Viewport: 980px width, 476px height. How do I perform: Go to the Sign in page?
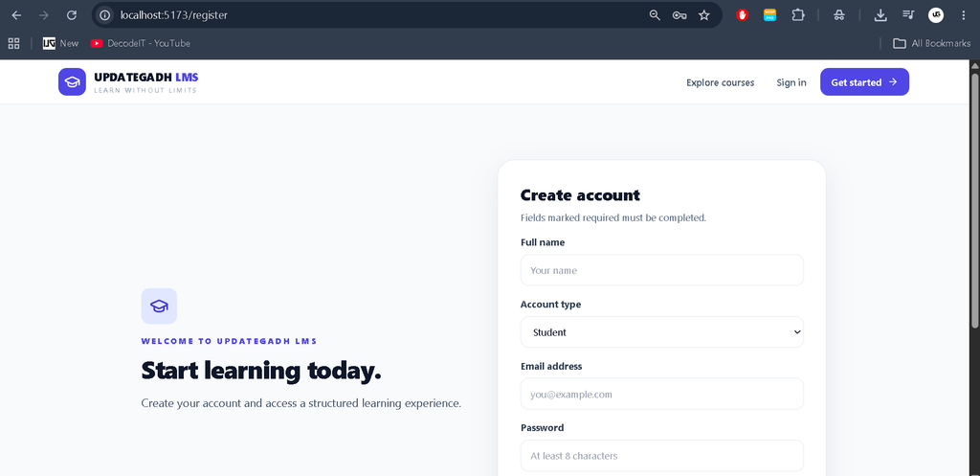[x=791, y=82]
